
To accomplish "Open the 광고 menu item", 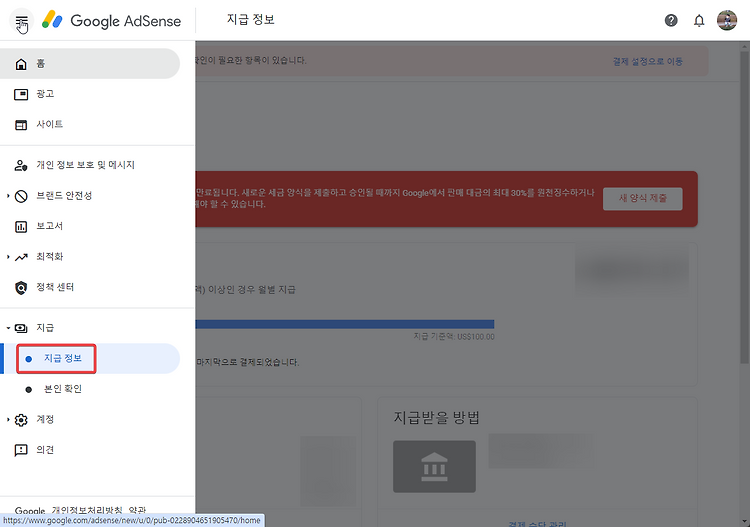I will click(x=90, y=94).
